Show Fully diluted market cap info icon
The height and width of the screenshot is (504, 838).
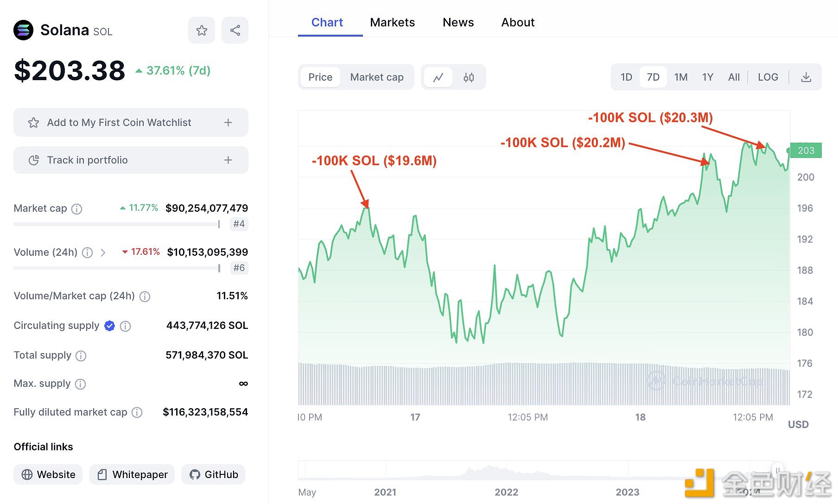click(137, 412)
